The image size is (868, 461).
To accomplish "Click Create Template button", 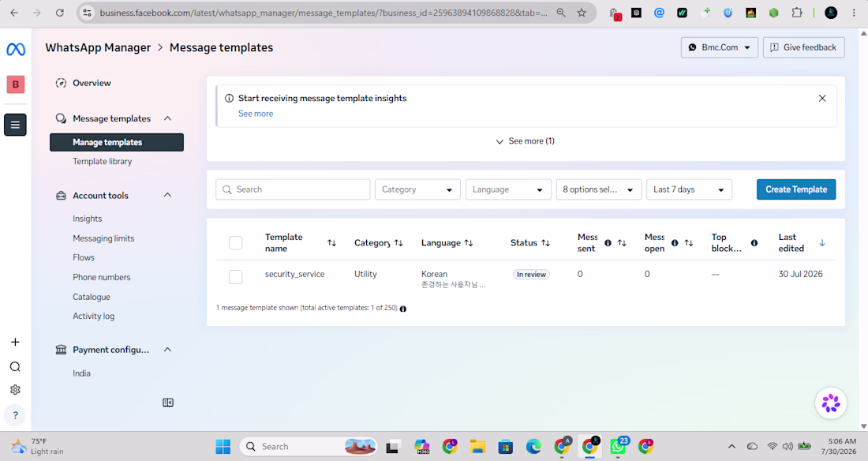I will (x=796, y=189).
